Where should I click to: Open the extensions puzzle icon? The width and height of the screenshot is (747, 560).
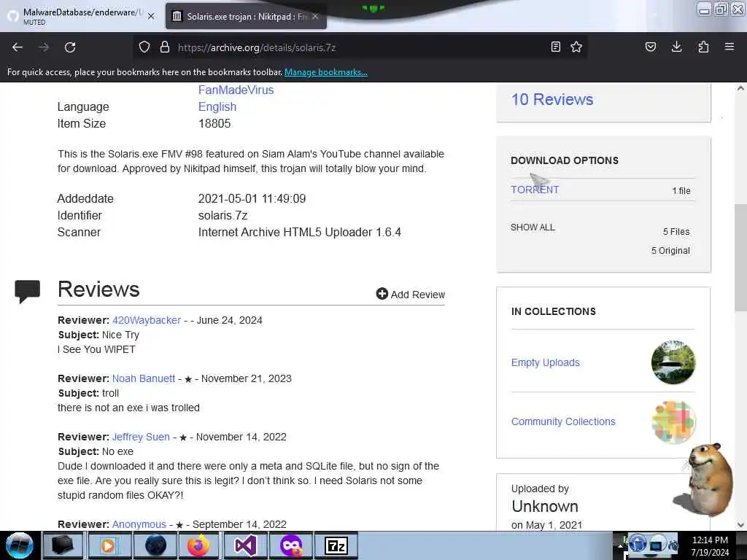pyautogui.click(x=703, y=47)
